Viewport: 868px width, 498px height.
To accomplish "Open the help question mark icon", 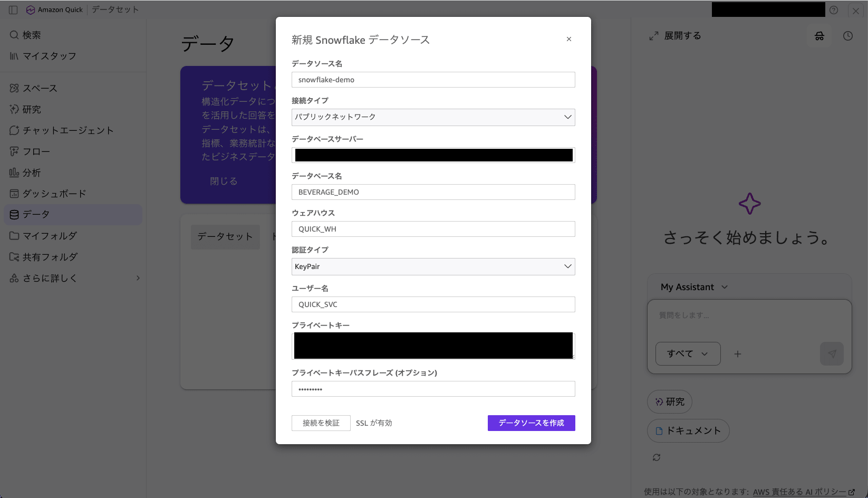I will coord(834,10).
